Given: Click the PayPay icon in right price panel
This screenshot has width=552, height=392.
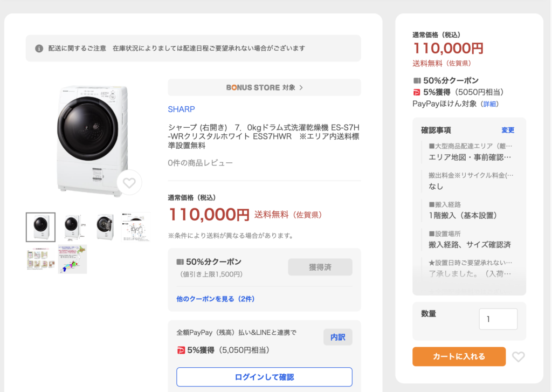Looking at the screenshot, I should point(417,92).
